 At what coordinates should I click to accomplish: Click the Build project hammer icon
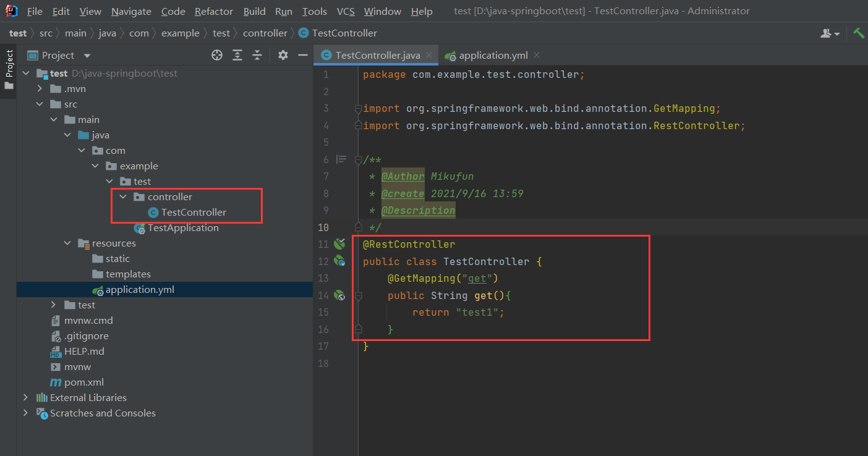[859, 33]
